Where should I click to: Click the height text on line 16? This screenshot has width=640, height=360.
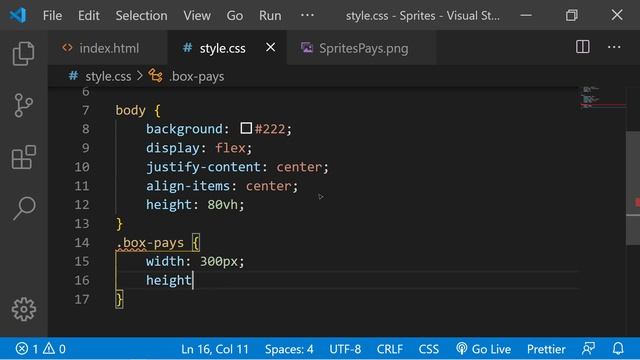click(169, 280)
